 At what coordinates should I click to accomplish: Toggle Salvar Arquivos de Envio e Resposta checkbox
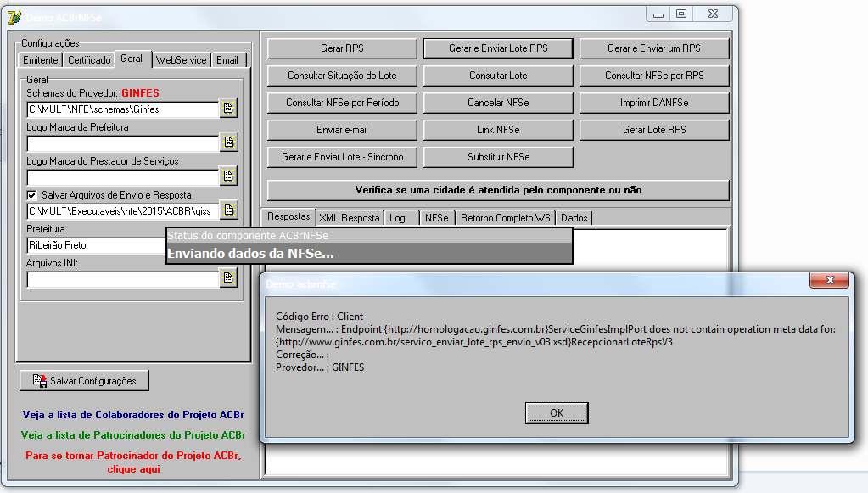point(31,195)
